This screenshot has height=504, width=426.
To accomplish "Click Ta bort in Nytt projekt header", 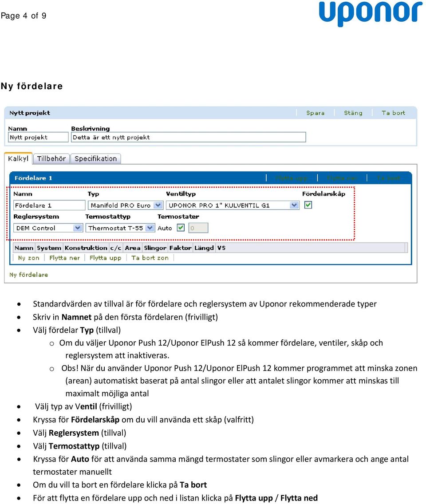I will click(393, 113).
